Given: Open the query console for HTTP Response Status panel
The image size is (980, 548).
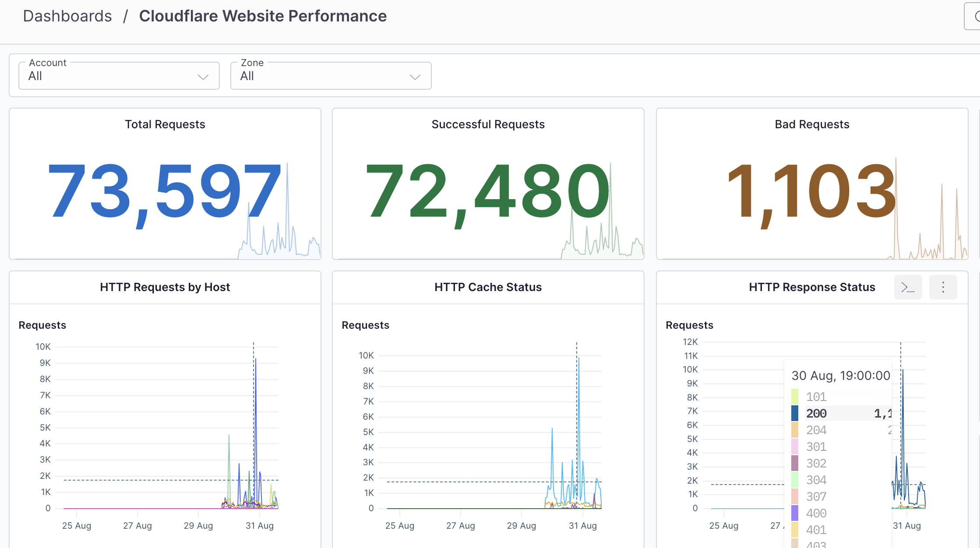Looking at the screenshot, I should tap(908, 287).
